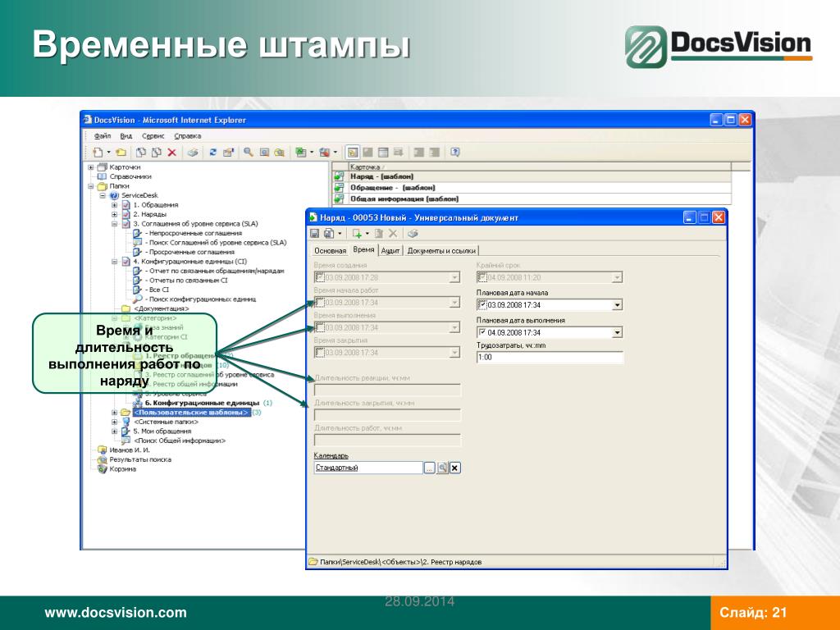Select the Наряд - (шаблон) list row

pyautogui.click(x=532, y=176)
